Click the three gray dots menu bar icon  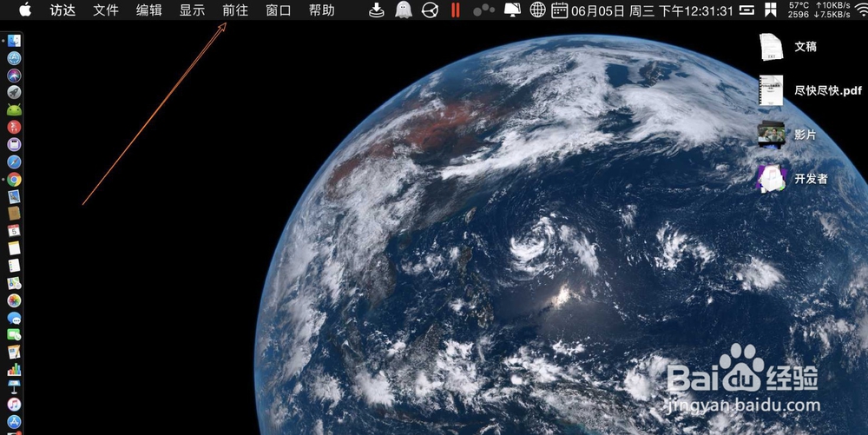coord(483,10)
